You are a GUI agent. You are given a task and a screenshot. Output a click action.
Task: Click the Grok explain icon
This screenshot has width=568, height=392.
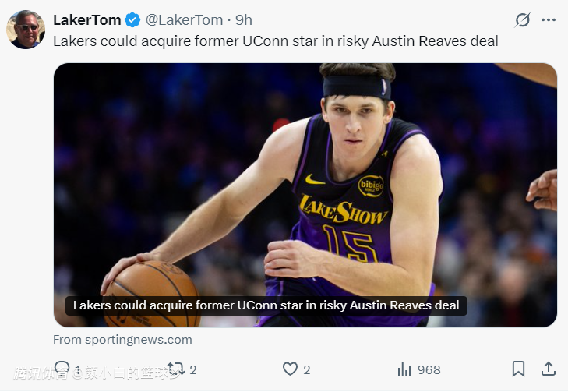click(522, 20)
